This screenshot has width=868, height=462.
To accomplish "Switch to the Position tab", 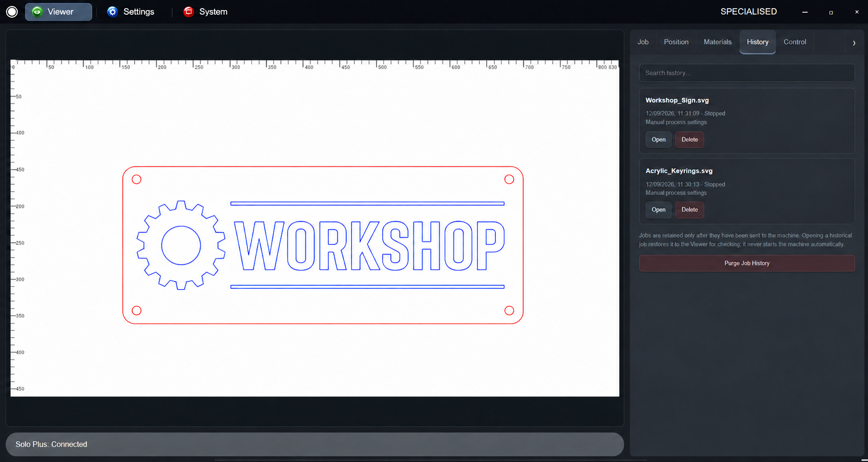I will point(676,42).
